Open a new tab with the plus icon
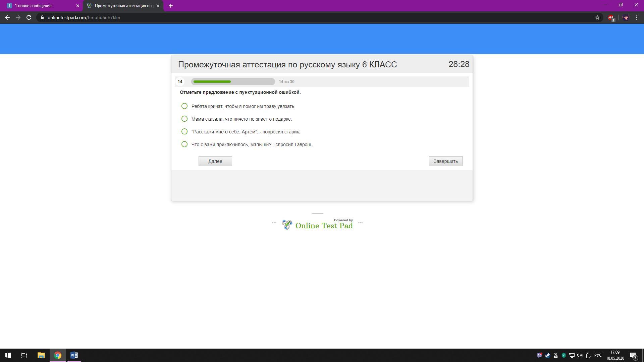The image size is (644, 362). (170, 6)
